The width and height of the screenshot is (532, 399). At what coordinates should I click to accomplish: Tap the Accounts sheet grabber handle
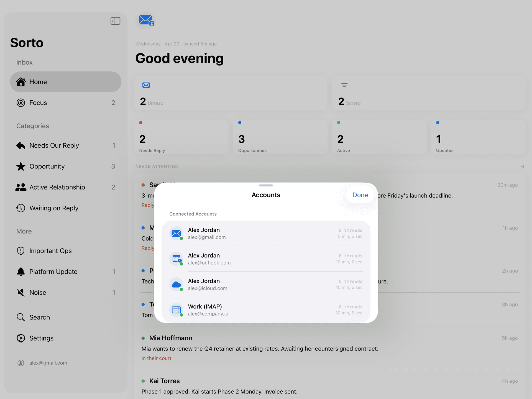pyautogui.click(x=266, y=185)
